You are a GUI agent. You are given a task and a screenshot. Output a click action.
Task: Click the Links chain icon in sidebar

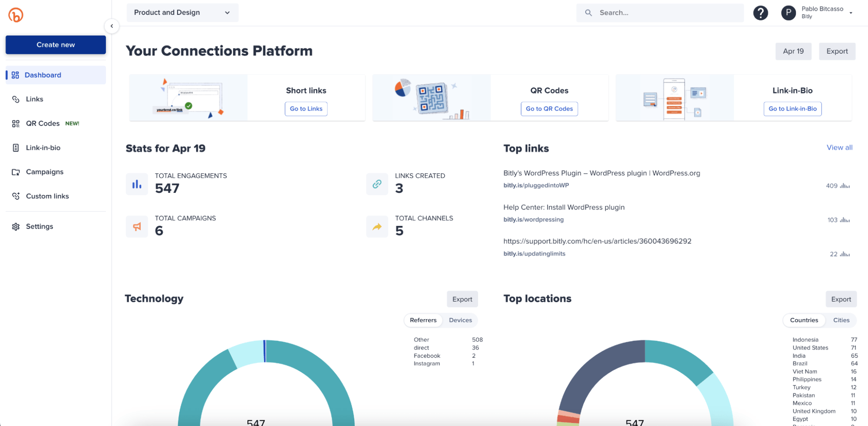(16, 99)
